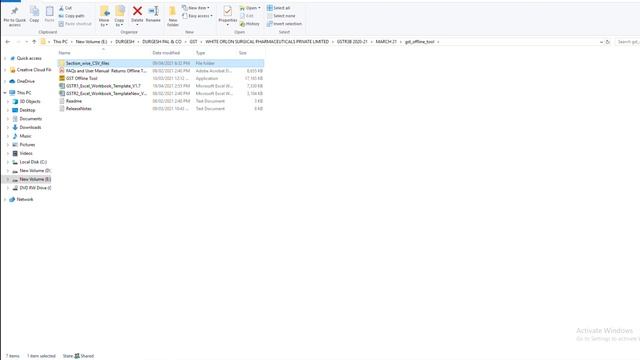Click Select none in ribbon
640x360 pixels.
pos(281,16)
